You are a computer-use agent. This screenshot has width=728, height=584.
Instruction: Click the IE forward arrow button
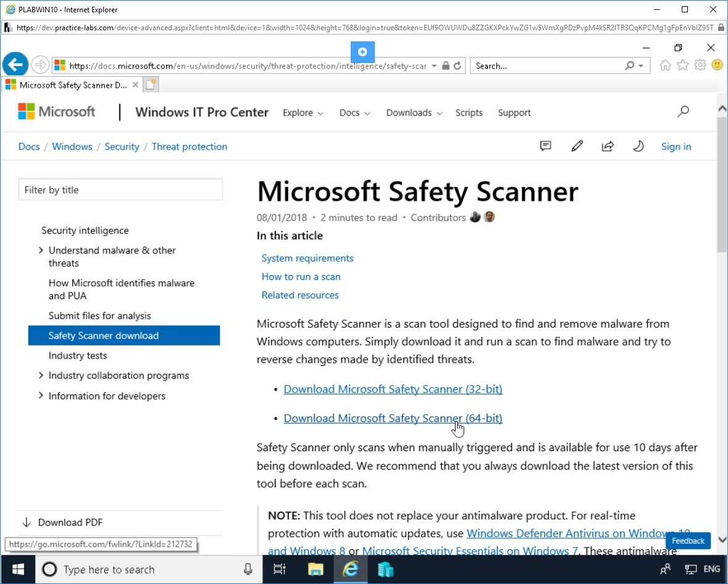pos(40,65)
